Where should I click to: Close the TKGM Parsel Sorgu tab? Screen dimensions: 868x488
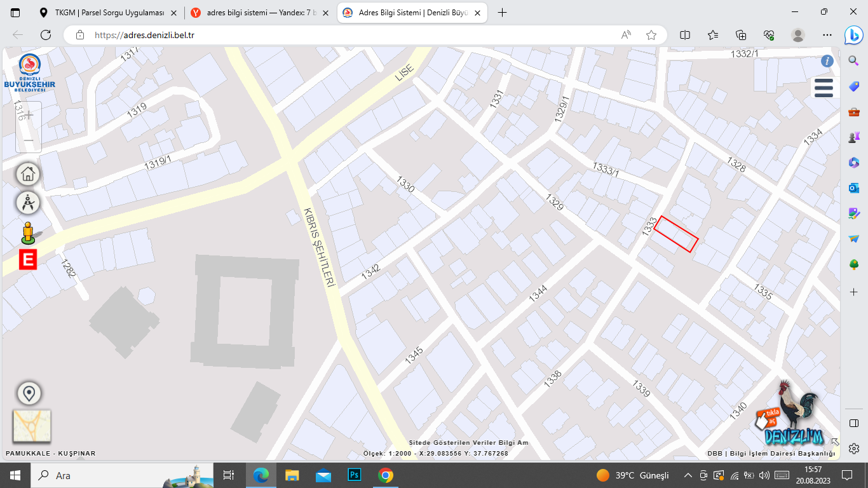pyautogui.click(x=173, y=13)
